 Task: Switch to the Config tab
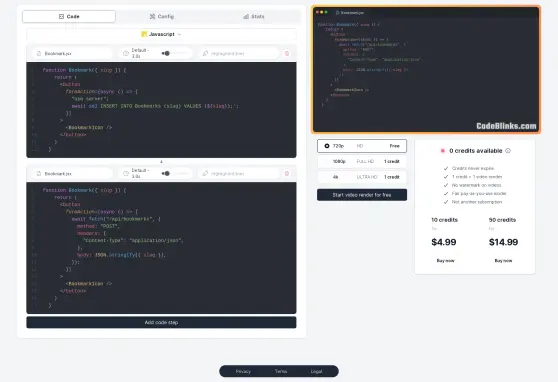tap(162, 16)
